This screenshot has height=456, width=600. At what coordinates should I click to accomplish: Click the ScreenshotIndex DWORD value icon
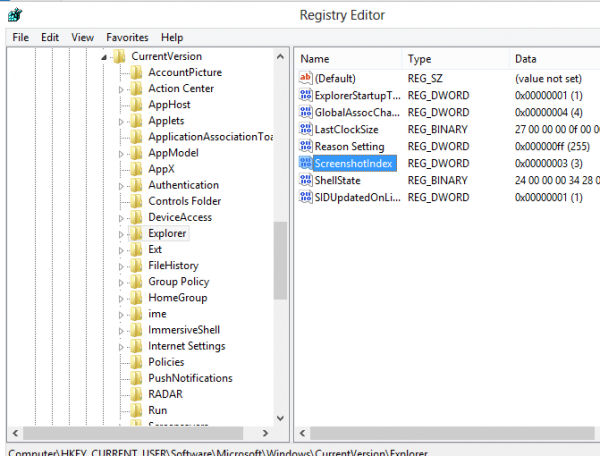(306, 163)
